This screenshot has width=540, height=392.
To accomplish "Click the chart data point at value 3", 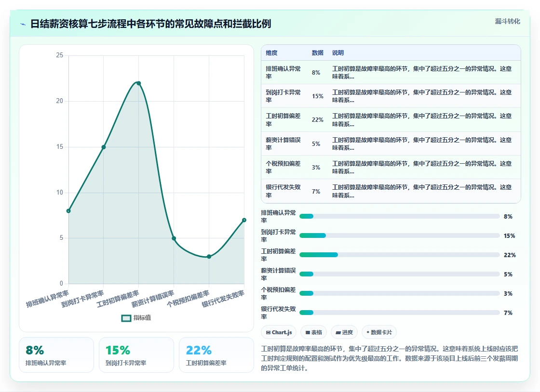I will click(209, 257).
